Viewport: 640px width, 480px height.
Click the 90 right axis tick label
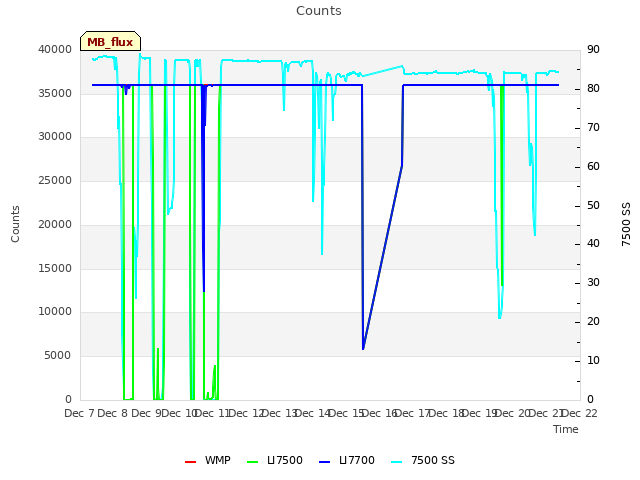point(593,49)
